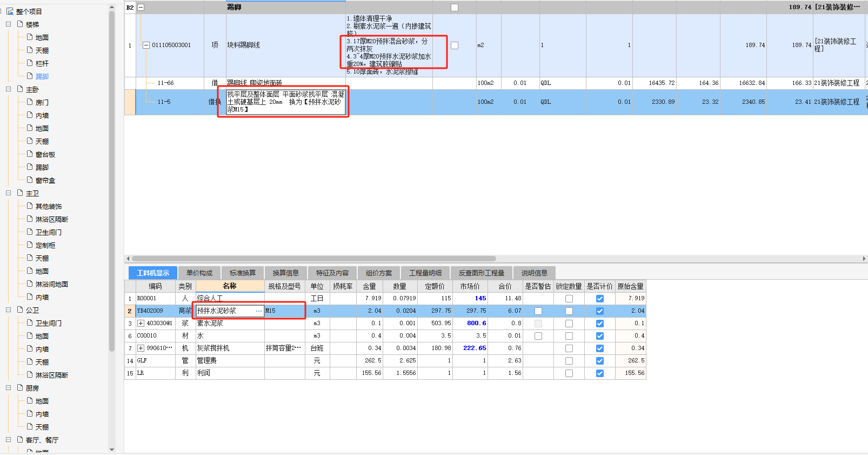Image resolution: width=868 pixels, height=455 pixels.
Task: Click the 市场价 column header
Action: pyautogui.click(x=470, y=286)
